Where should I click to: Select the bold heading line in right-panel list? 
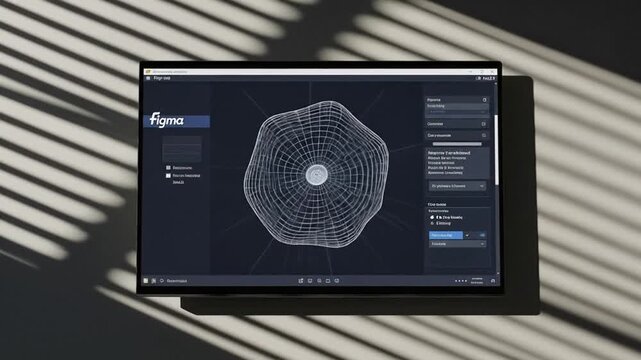pos(449,153)
